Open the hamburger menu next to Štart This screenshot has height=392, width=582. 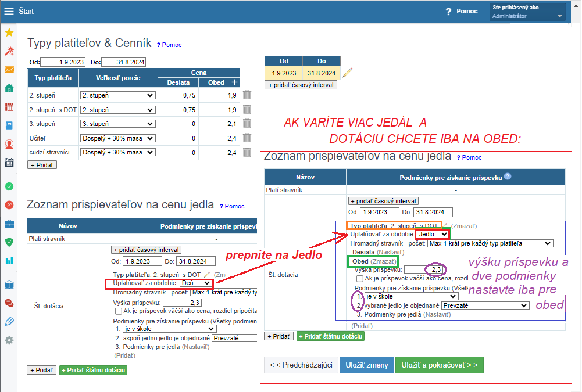click(9, 12)
